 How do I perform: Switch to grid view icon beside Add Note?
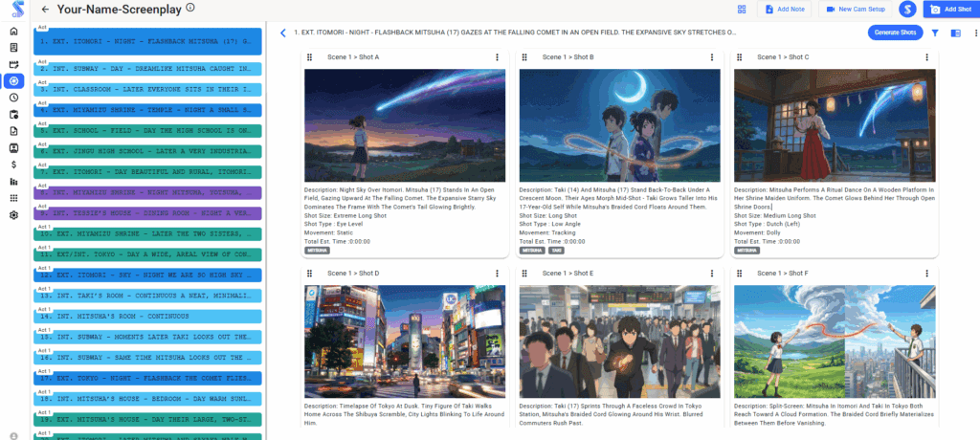coord(742,10)
